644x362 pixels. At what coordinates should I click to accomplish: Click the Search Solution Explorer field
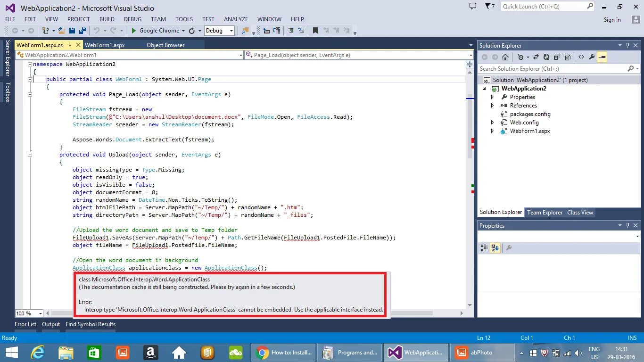click(558, 69)
